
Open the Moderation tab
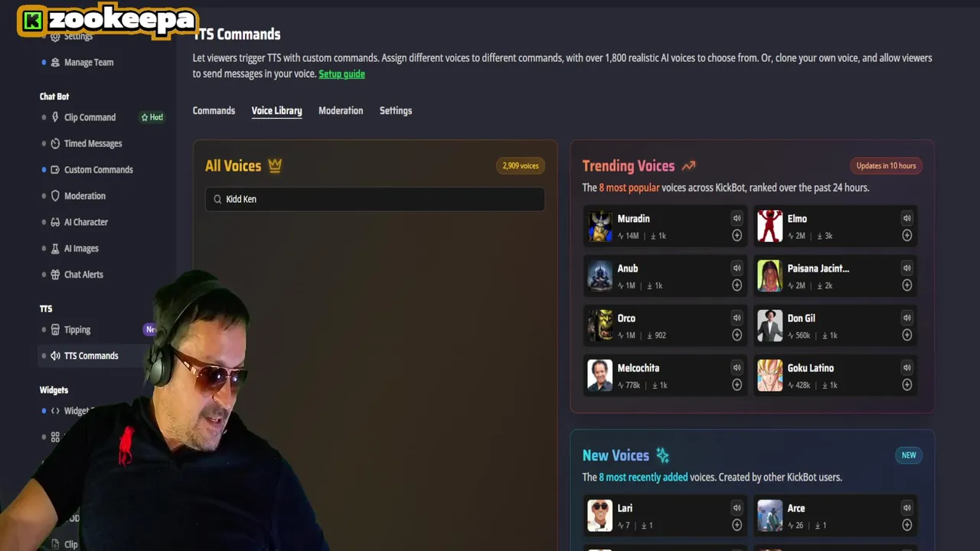click(x=341, y=110)
